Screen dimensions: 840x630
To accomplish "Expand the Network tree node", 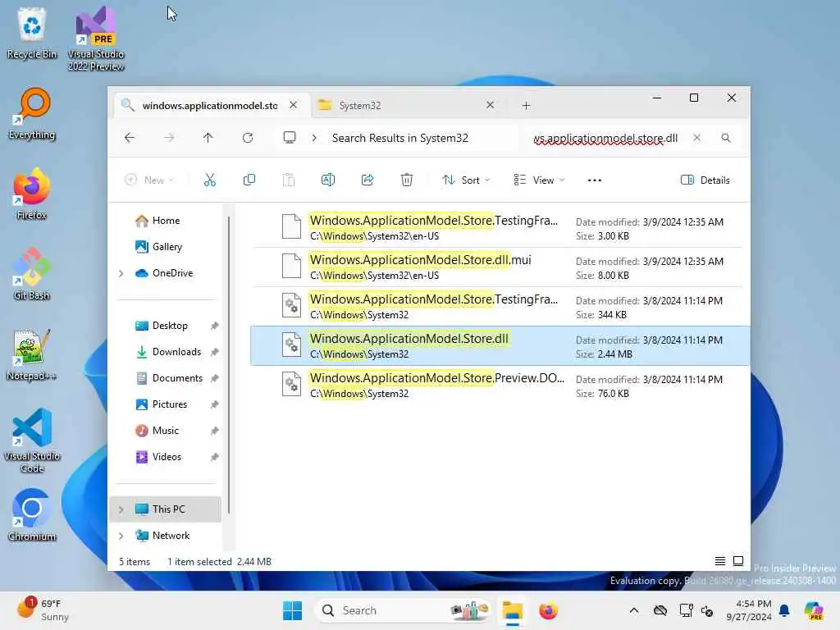I will [x=121, y=536].
